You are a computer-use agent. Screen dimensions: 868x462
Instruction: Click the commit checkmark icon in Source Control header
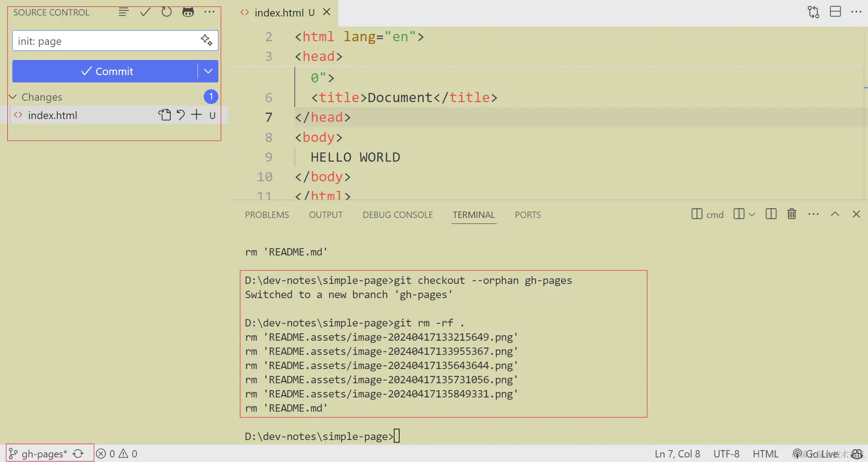click(x=145, y=12)
